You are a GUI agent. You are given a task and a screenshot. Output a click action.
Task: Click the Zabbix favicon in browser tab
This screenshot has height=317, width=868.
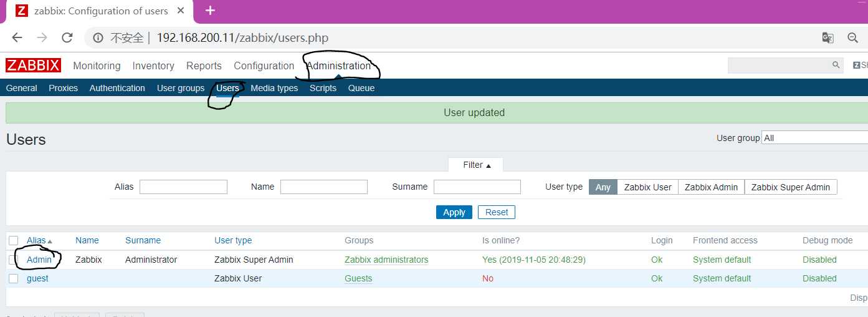pyautogui.click(x=21, y=11)
